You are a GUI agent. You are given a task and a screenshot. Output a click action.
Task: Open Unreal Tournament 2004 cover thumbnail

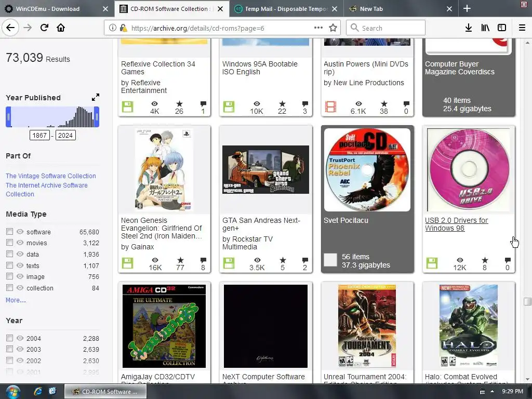[x=367, y=326]
